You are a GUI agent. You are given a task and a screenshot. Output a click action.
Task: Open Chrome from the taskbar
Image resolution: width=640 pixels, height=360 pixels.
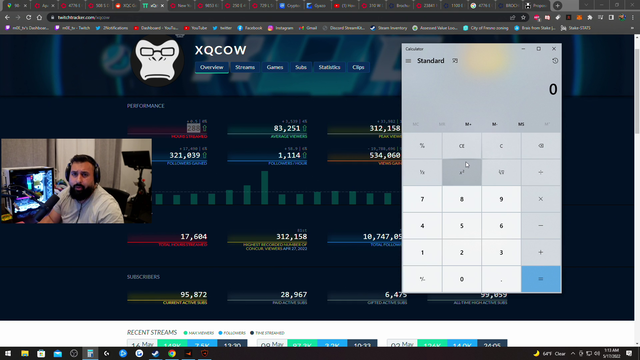coord(172,353)
